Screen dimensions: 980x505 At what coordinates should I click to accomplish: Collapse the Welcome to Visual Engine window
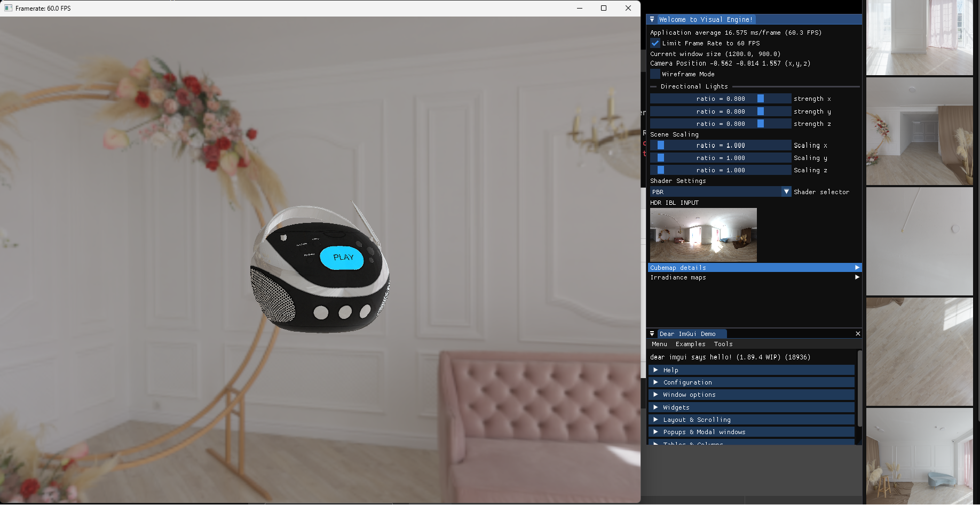point(652,19)
